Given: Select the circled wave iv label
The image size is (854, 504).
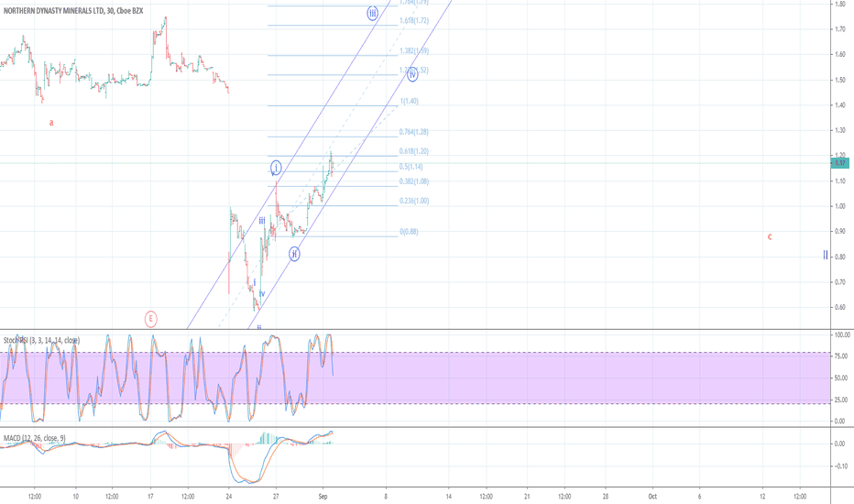Looking at the screenshot, I should tap(412, 74).
